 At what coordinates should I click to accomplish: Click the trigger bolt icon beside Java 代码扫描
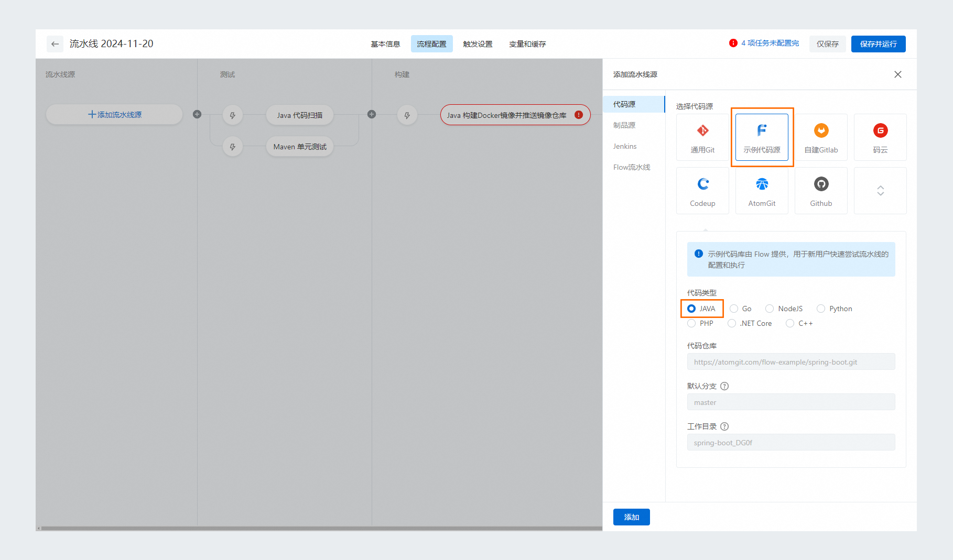coord(233,115)
